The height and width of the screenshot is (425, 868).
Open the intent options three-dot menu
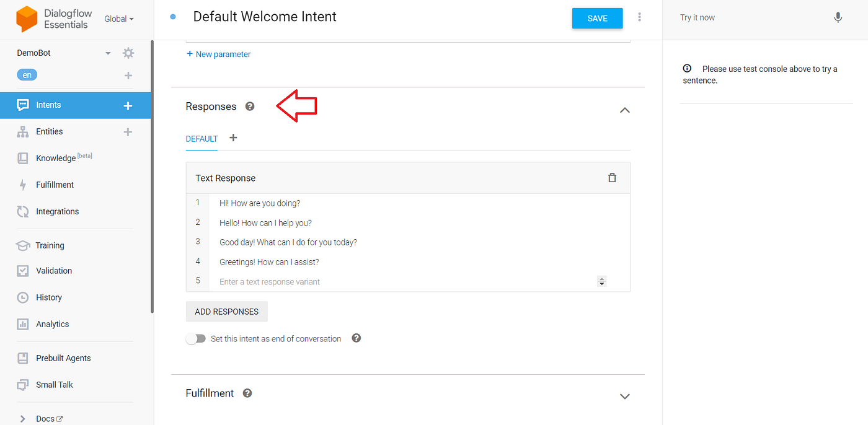tap(639, 17)
